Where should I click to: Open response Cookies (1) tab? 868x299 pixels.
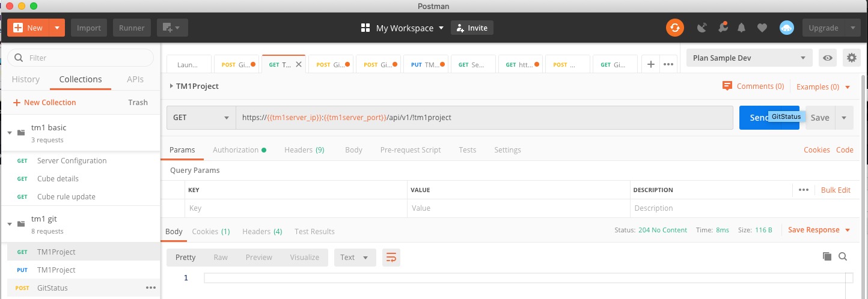click(x=211, y=231)
